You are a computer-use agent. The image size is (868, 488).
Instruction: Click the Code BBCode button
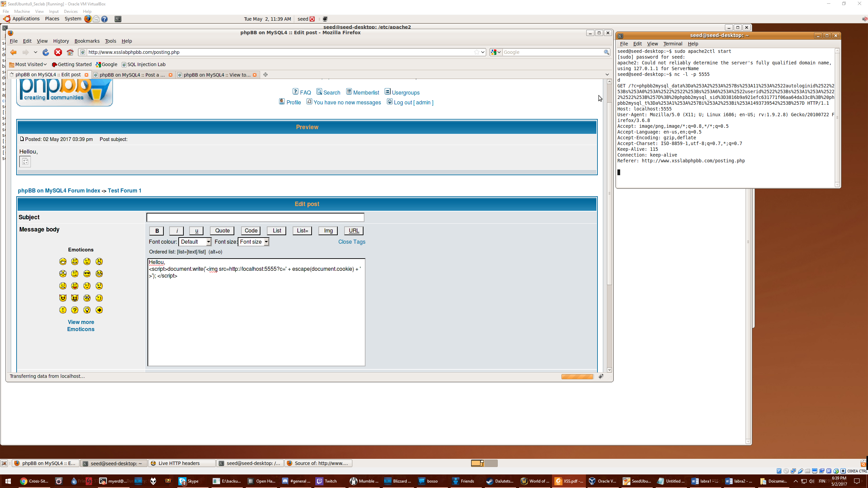click(251, 231)
